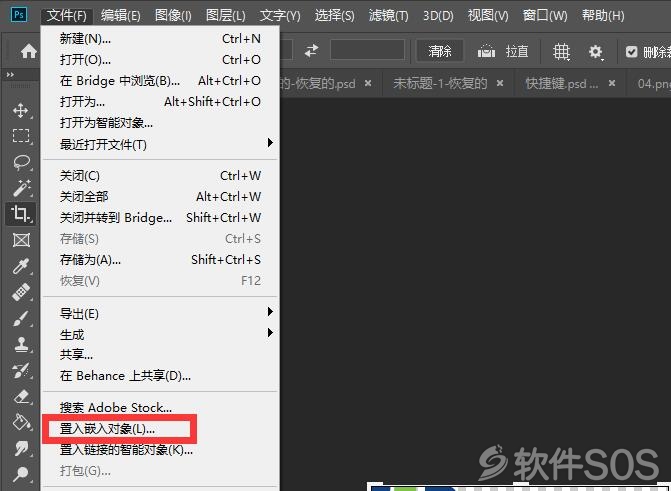Select the Smudge tool

[x=21, y=448]
